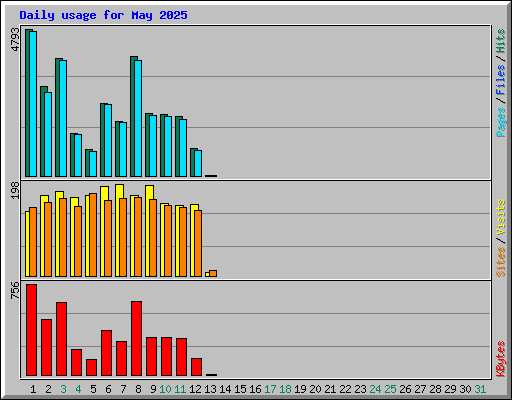
Task: Click day label '21' on the axis
Action: (x=330, y=389)
